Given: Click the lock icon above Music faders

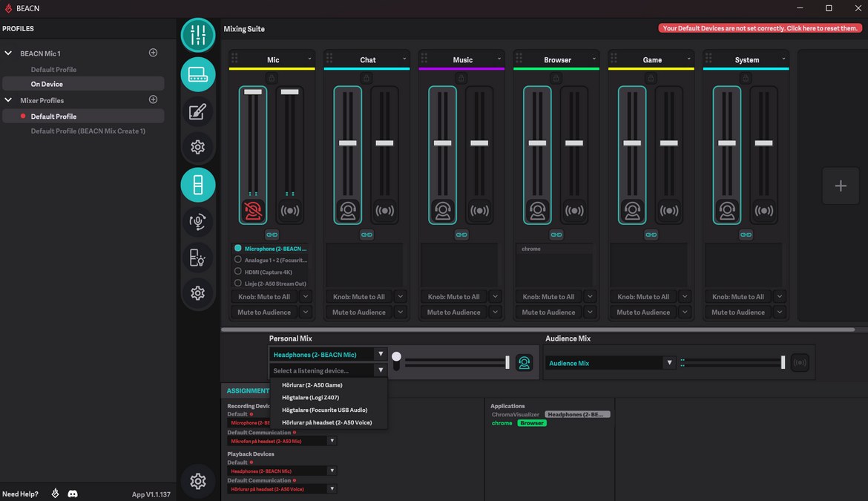Looking at the screenshot, I should coord(461,78).
